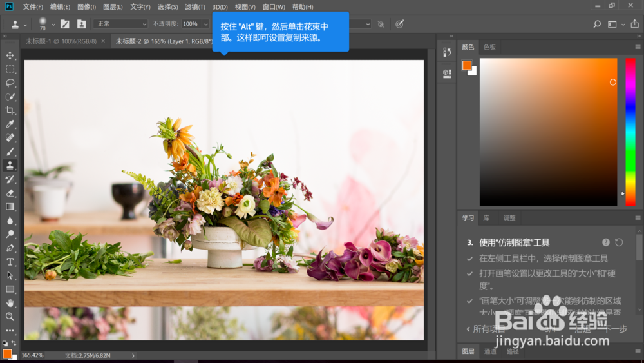Select the Clone Stamp tool
Image resolution: width=644 pixels, height=363 pixels.
(x=10, y=165)
